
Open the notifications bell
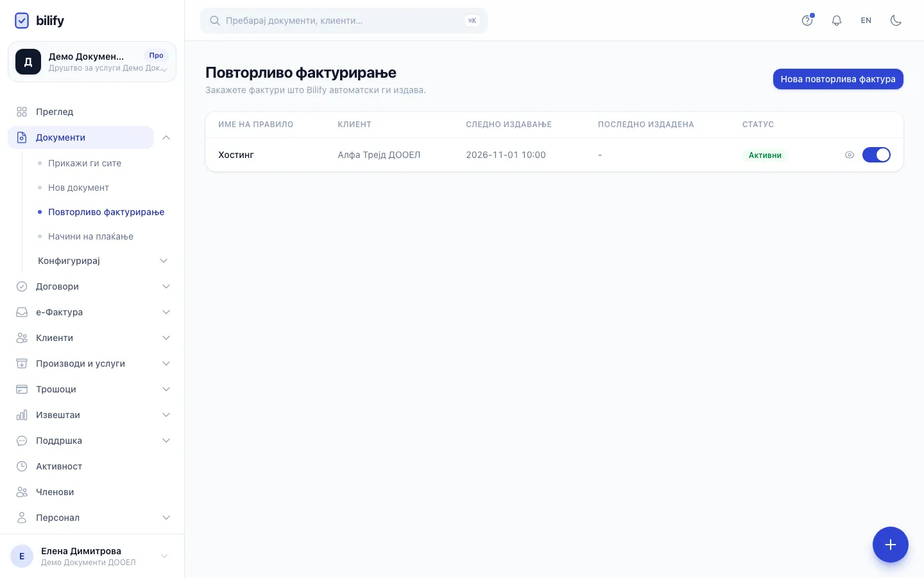837,21
